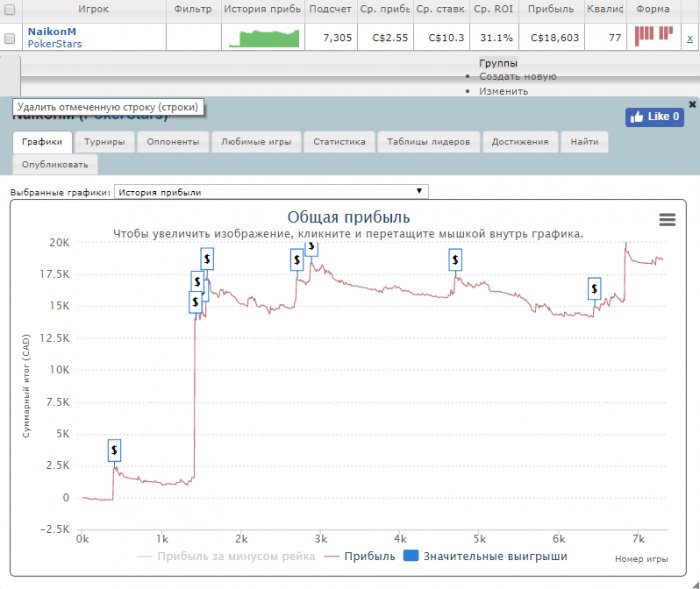Click the 'Создать новую' group link
The width and height of the screenshot is (700, 589).
pos(517,76)
